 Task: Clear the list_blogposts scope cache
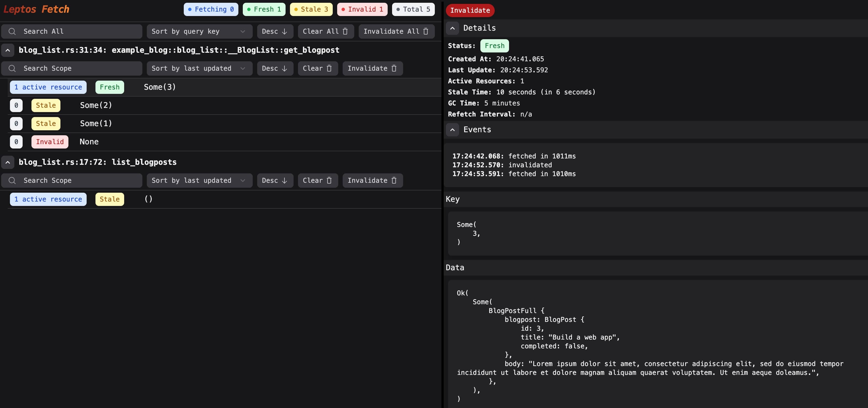coord(317,180)
